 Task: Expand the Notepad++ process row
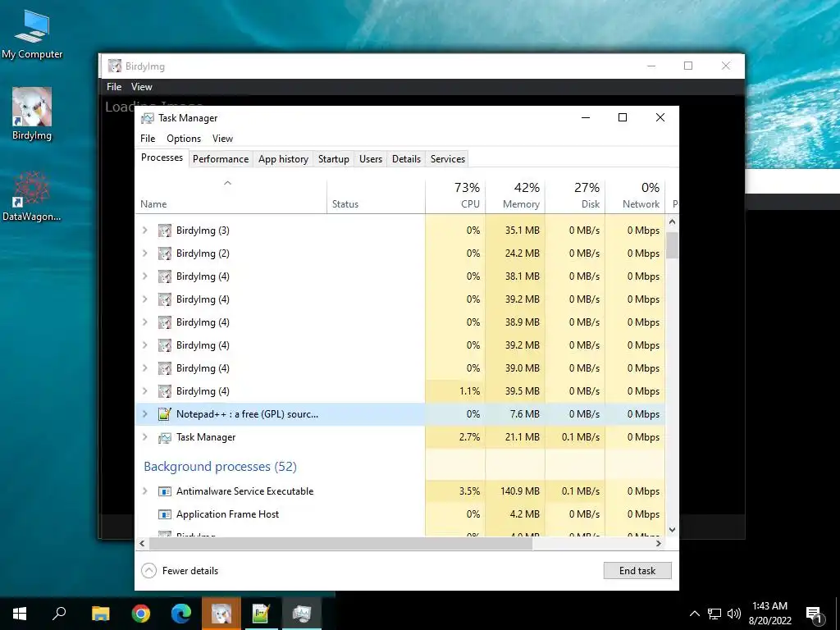click(144, 414)
